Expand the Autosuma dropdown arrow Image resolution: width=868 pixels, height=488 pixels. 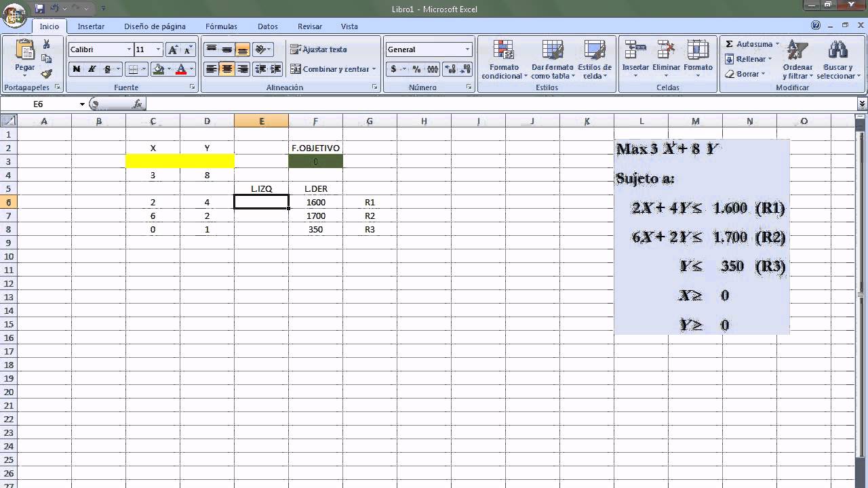(777, 44)
